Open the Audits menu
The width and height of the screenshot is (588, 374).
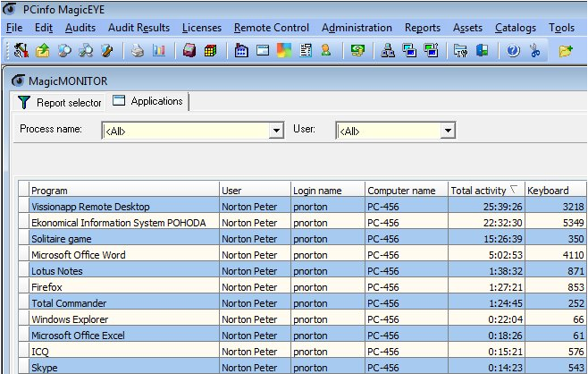pos(80,28)
